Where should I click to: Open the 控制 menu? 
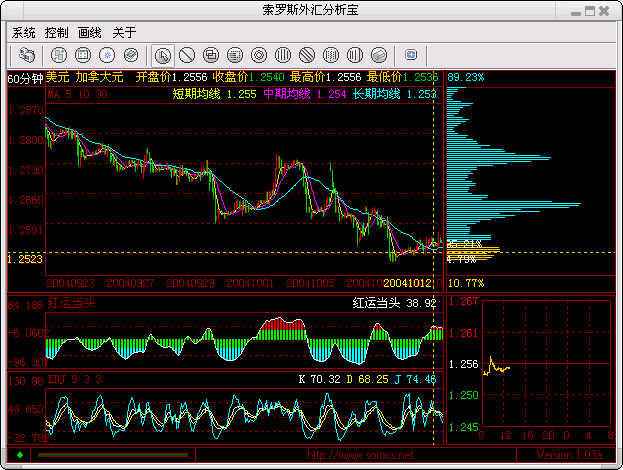[x=56, y=32]
